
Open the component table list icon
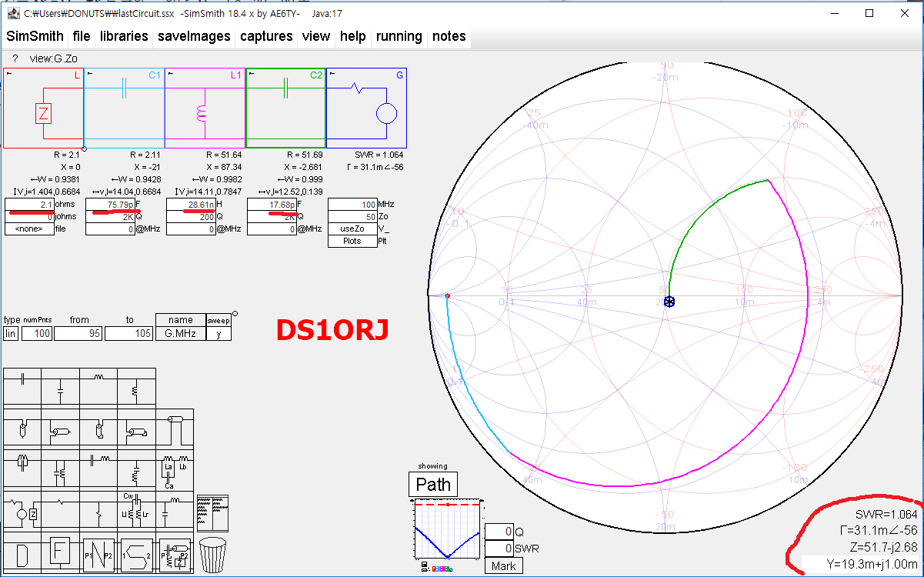[x=212, y=512]
